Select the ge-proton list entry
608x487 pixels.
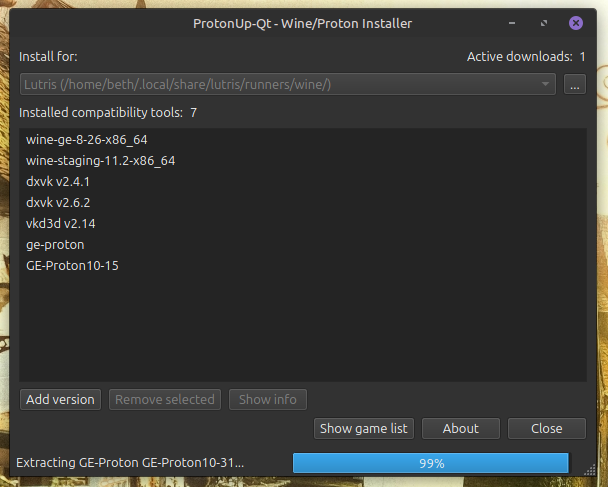coord(302,245)
